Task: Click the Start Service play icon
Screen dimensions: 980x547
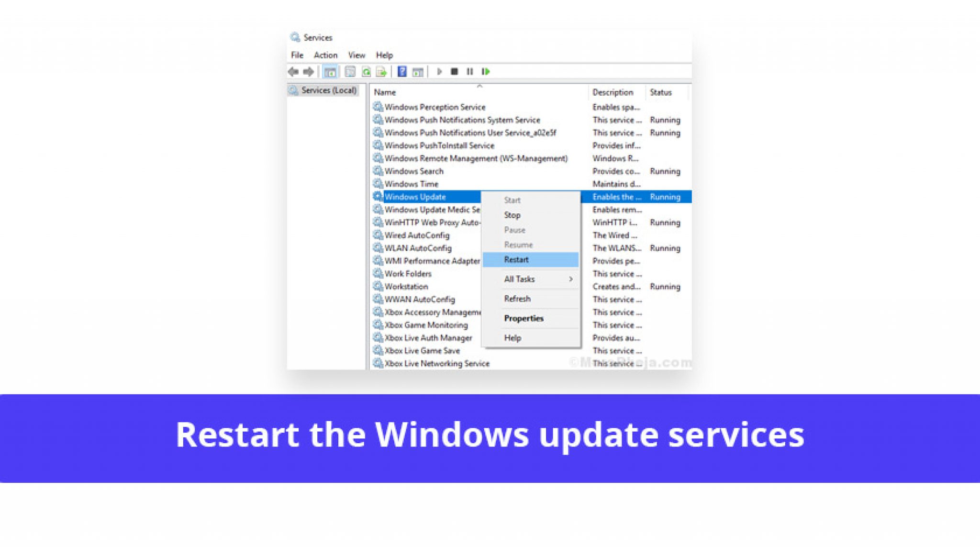Action: coord(439,72)
